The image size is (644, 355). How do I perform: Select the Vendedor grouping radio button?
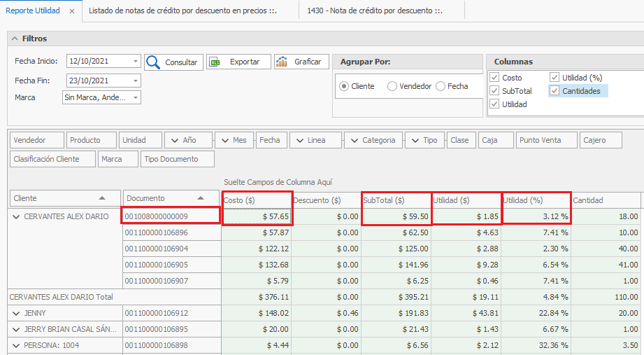[x=392, y=86]
